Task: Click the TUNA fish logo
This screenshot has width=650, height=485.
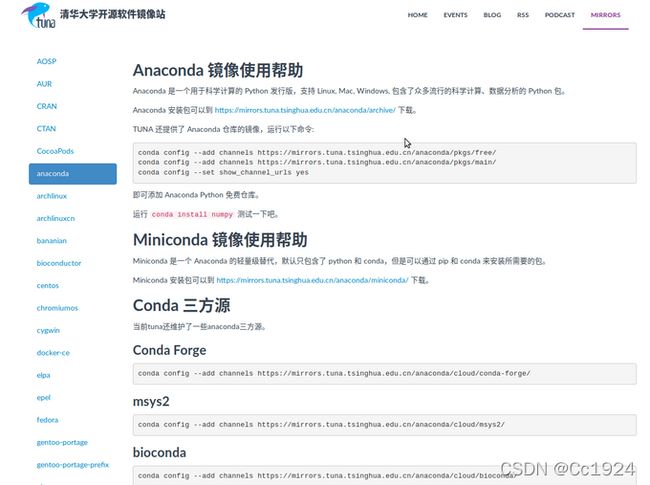Action: (x=38, y=15)
